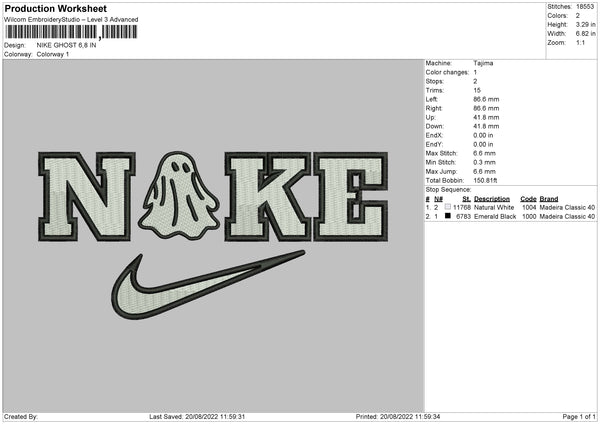Click the Colors value 2

pyautogui.click(x=578, y=16)
